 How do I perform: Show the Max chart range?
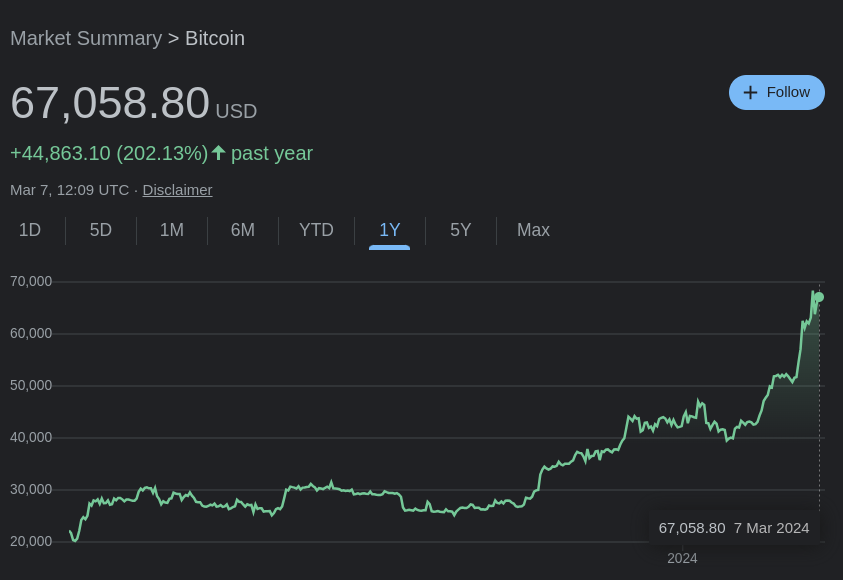tap(533, 230)
